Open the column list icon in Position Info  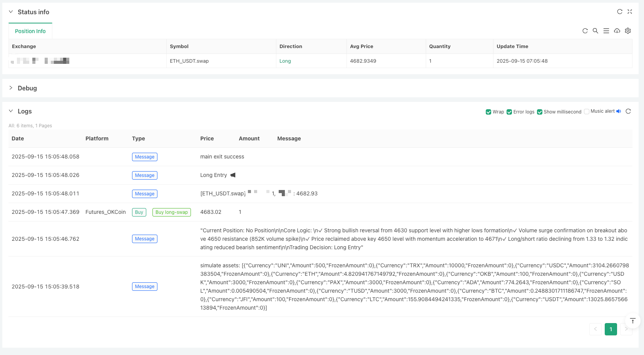click(x=606, y=31)
